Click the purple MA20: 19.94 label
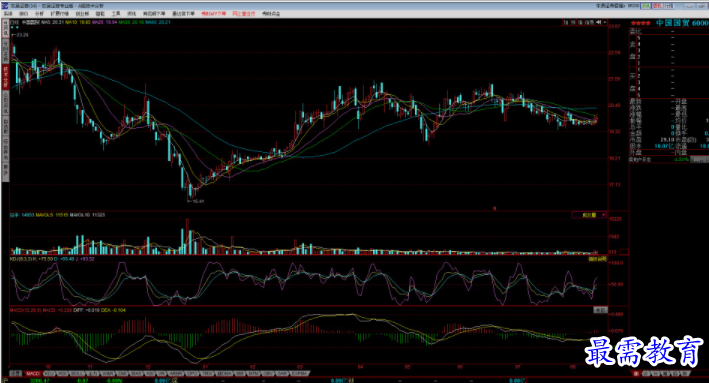Image resolution: width=709 pixels, height=383 pixels. (x=104, y=22)
